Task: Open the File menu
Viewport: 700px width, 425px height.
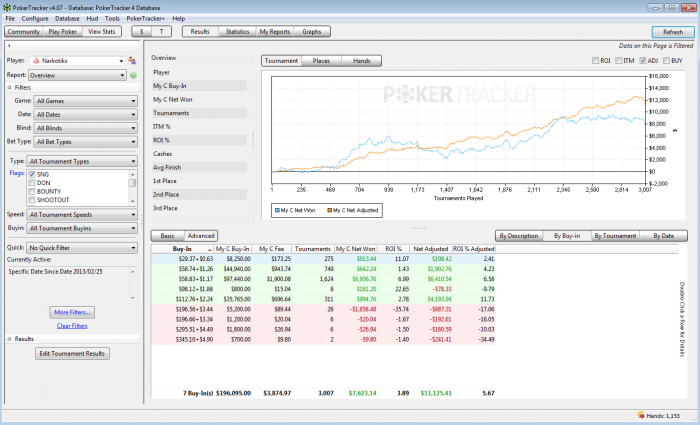Action: pyautogui.click(x=10, y=19)
